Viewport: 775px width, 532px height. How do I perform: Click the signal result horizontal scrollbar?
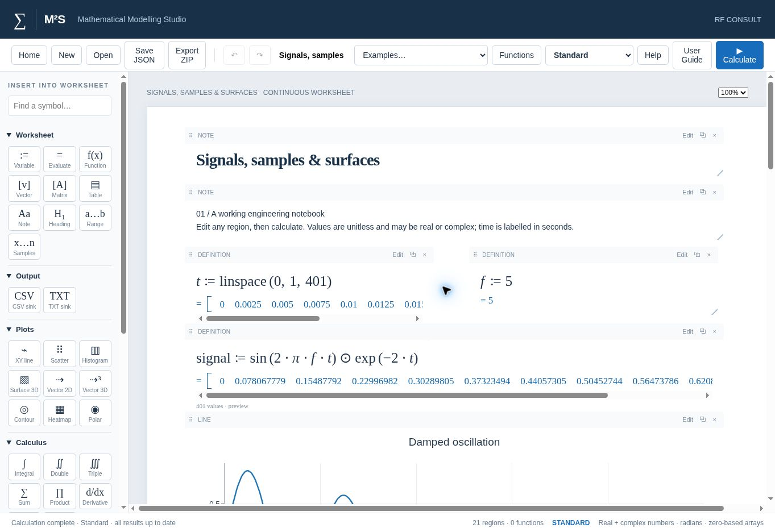click(x=407, y=396)
